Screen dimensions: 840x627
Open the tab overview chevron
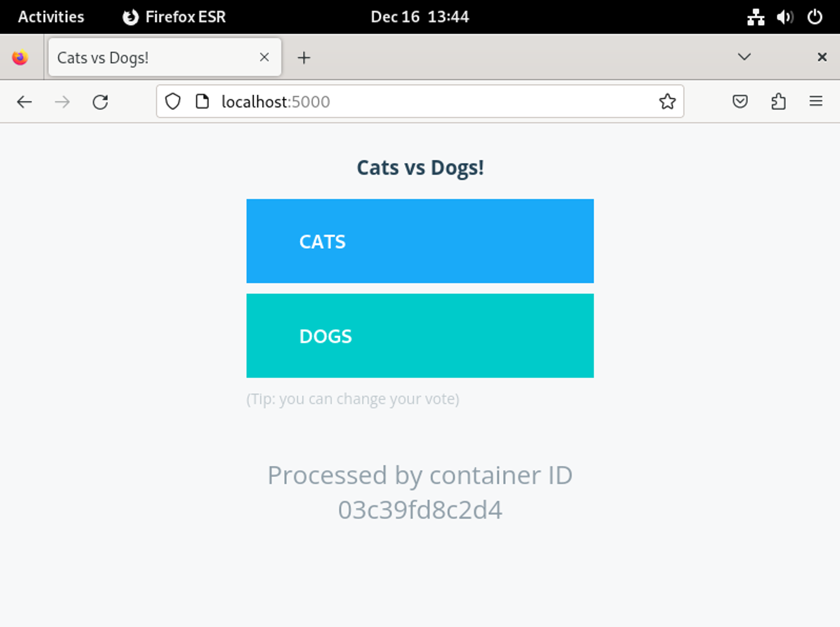(744, 57)
